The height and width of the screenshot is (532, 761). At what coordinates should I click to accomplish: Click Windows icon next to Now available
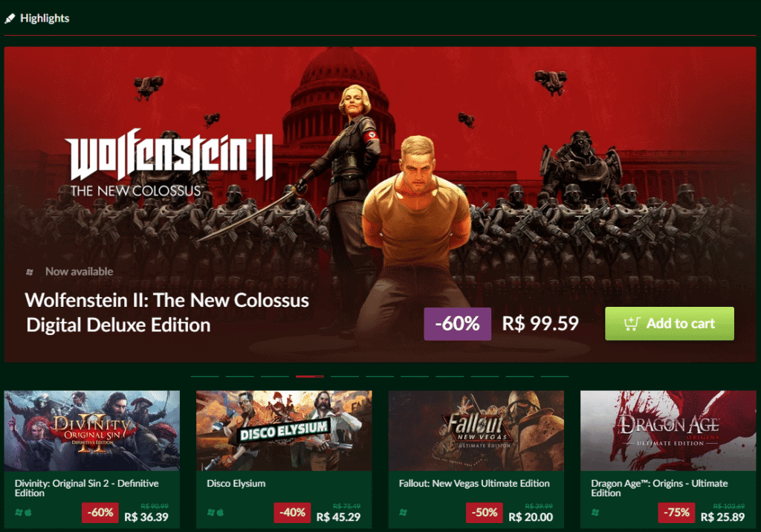pos(30,272)
